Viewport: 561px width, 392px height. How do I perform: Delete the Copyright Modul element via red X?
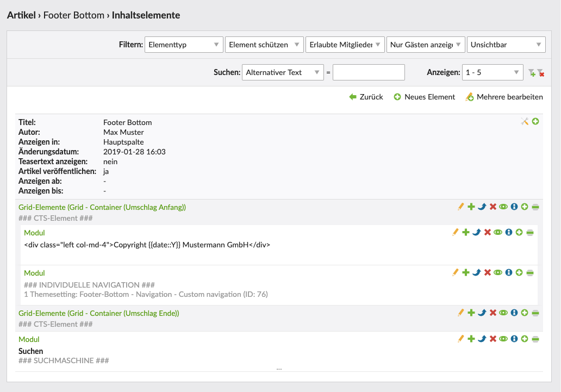pyautogui.click(x=488, y=232)
